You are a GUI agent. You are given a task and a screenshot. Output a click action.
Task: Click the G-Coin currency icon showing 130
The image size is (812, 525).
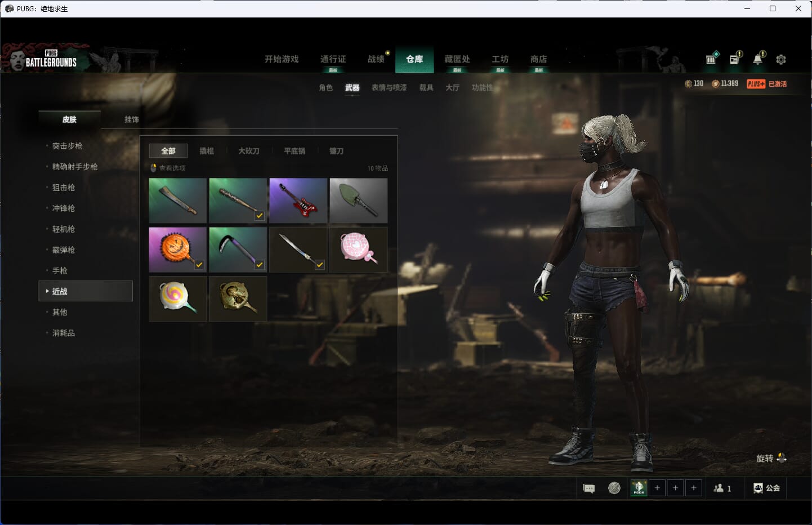688,84
